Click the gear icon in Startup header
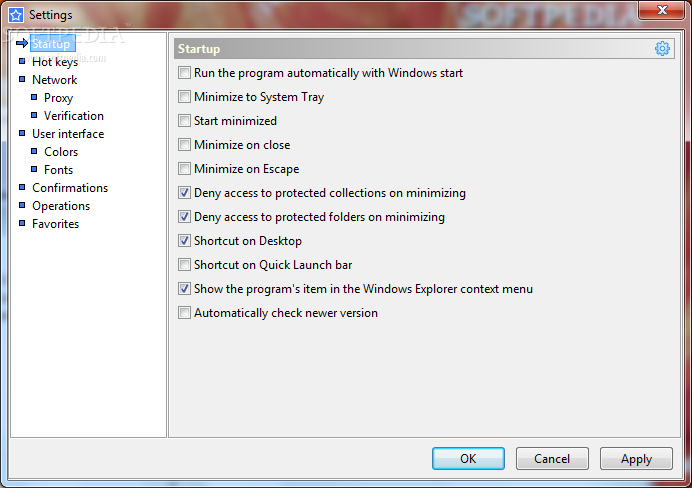The width and height of the screenshot is (692, 488). [x=662, y=49]
